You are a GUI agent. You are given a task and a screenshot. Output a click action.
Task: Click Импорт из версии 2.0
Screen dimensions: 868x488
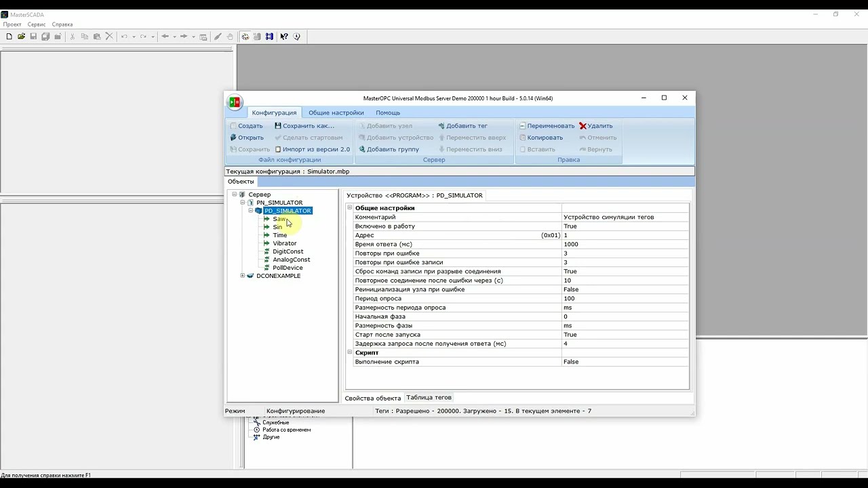(x=312, y=149)
